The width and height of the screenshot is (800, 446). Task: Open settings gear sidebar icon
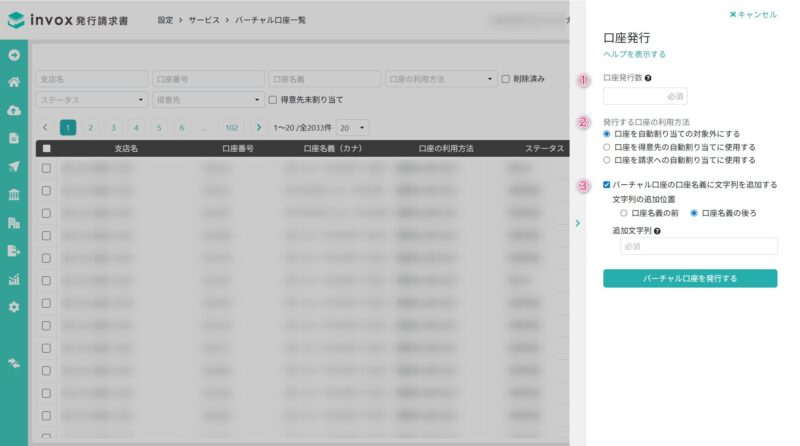14,307
